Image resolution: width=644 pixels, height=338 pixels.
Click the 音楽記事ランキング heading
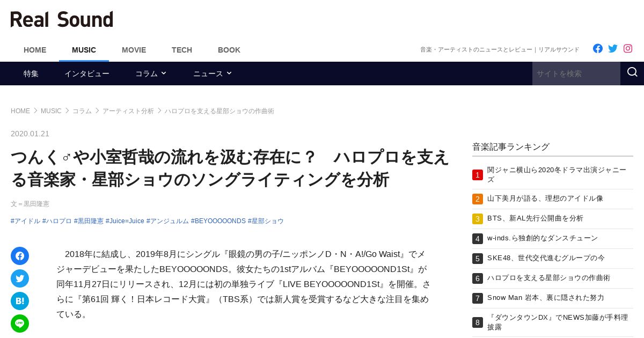pyautogui.click(x=511, y=147)
